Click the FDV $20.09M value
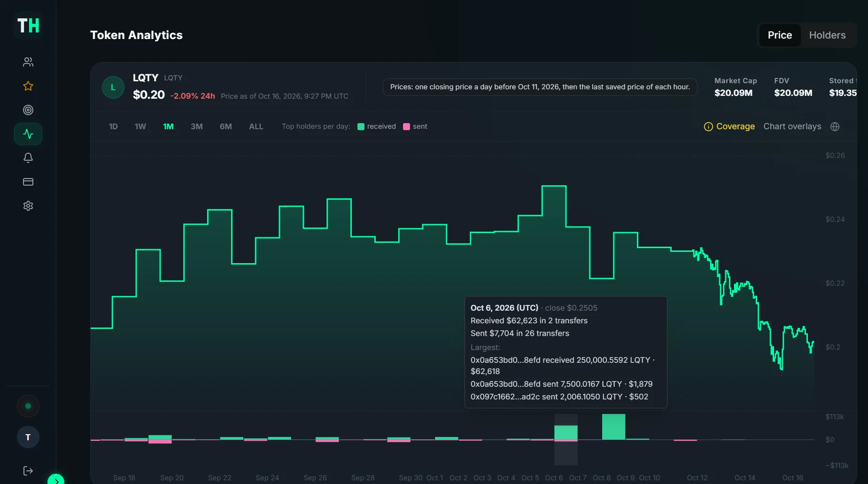The width and height of the screenshot is (868, 484). click(x=793, y=93)
